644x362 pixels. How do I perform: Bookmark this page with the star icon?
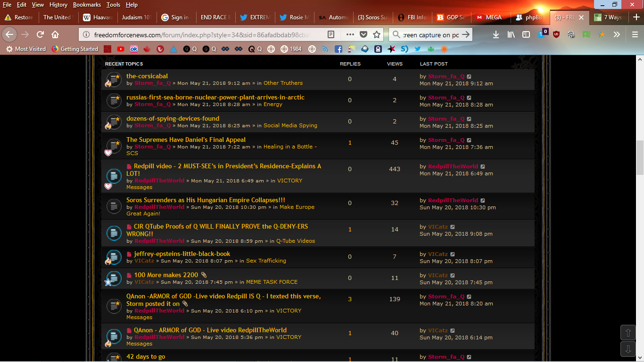click(x=377, y=34)
